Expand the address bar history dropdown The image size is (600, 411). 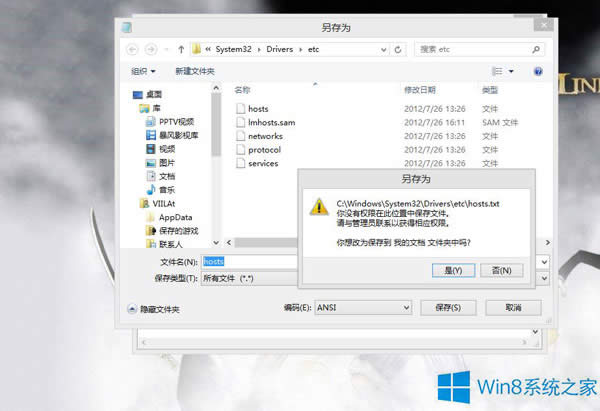[x=383, y=50]
